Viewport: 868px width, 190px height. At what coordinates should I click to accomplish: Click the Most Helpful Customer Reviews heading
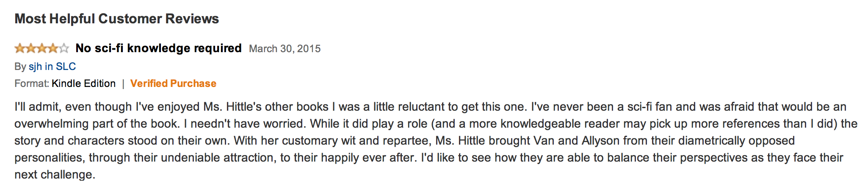(x=117, y=19)
